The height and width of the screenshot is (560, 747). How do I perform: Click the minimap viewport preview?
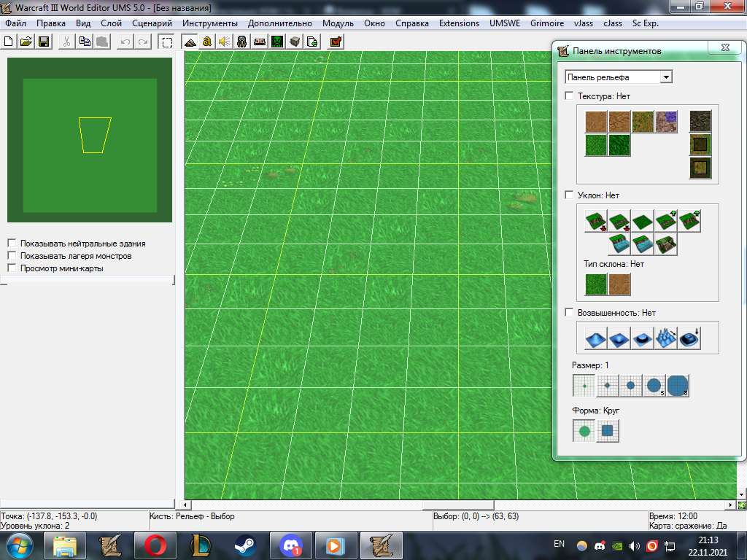(95, 135)
